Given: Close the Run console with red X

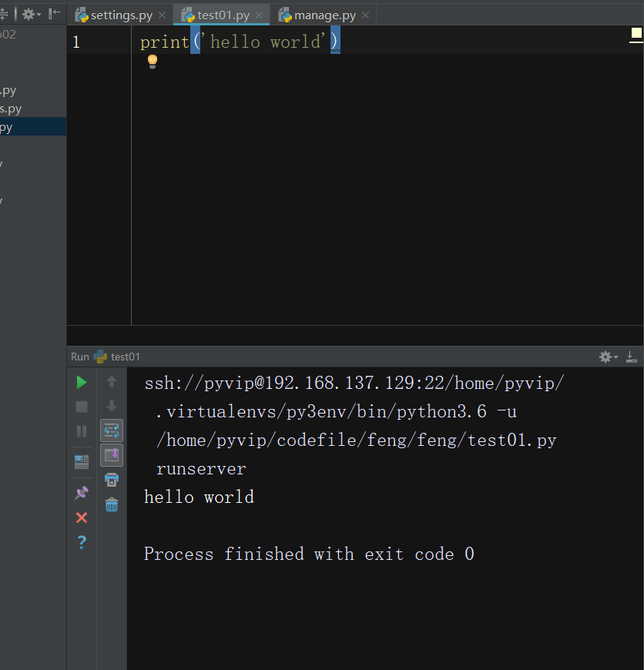Looking at the screenshot, I should [81, 518].
